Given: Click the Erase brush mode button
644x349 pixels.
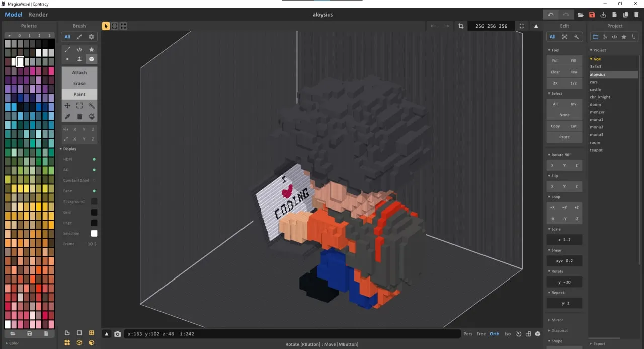Looking at the screenshot, I should pyautogui.click(x=79, y=83).
